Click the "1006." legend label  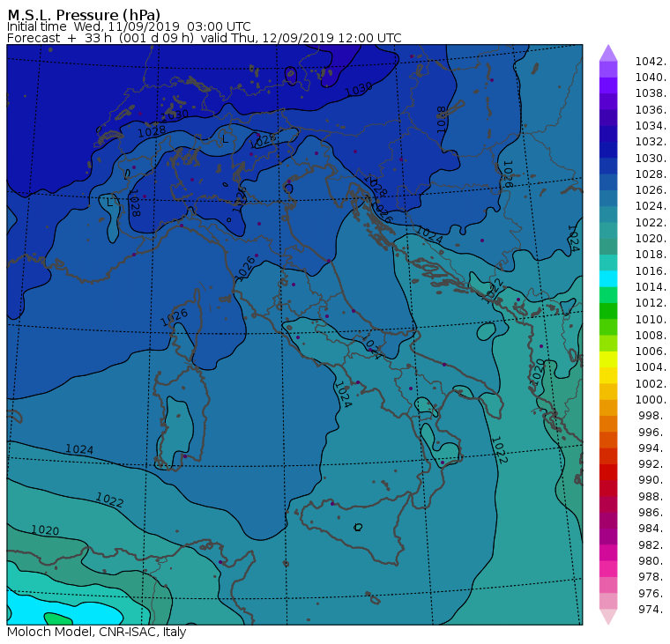[x=651, y=352]
